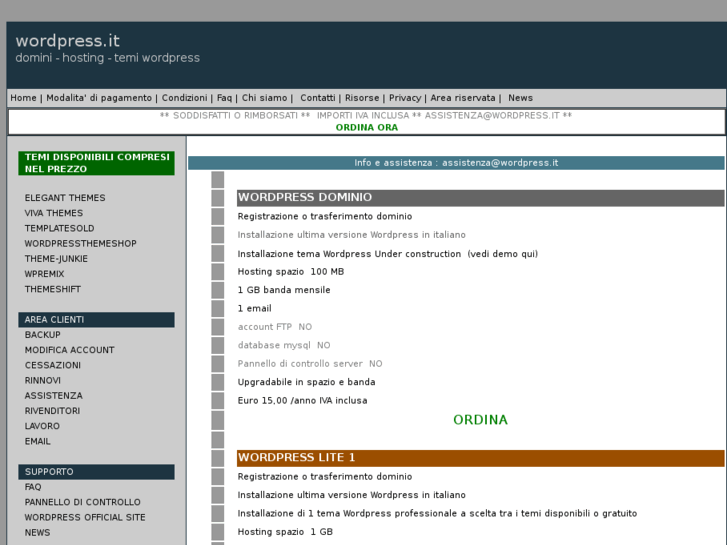Click text '1 email' in Dominio plan
Screen dimensions: 727x545
click(x=255, y=308)
